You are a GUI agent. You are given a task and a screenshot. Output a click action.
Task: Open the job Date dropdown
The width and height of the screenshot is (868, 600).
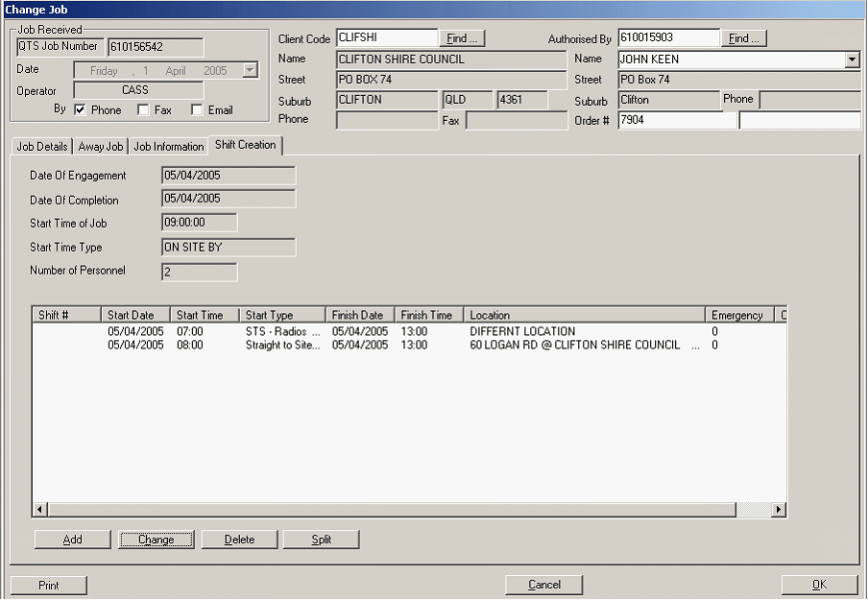point(250,70)
